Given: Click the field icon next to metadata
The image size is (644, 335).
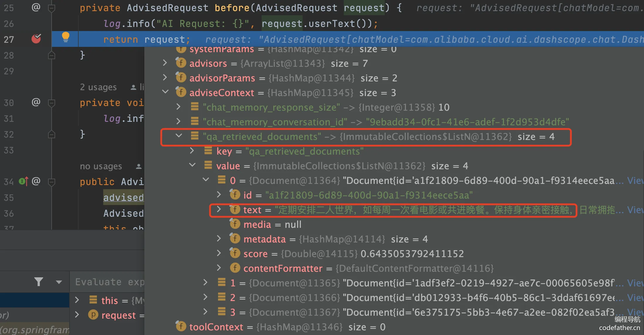Looking at the screenshot, I should click(x=235, y=238).
